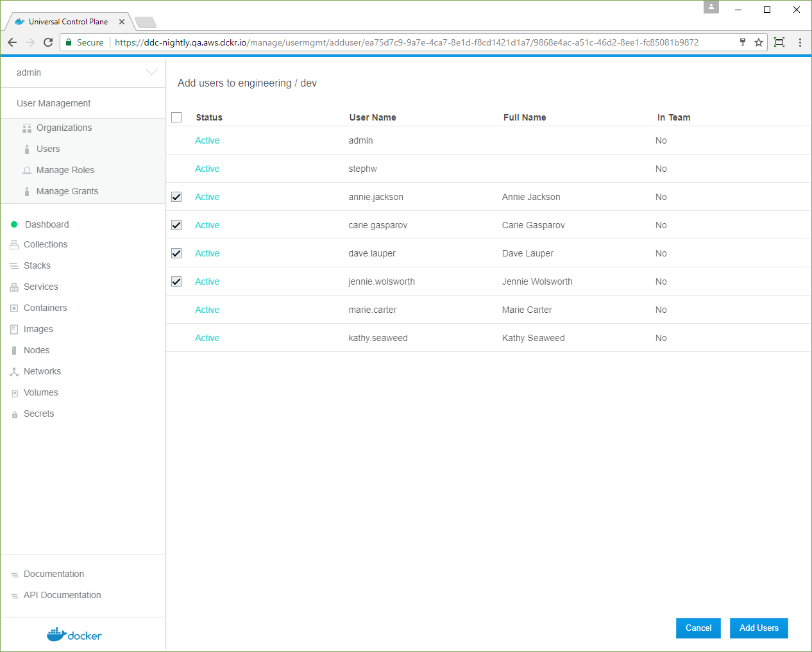Open Manage Roles in User Management
The height and width of the screenshot is (652, 812).
65,170
